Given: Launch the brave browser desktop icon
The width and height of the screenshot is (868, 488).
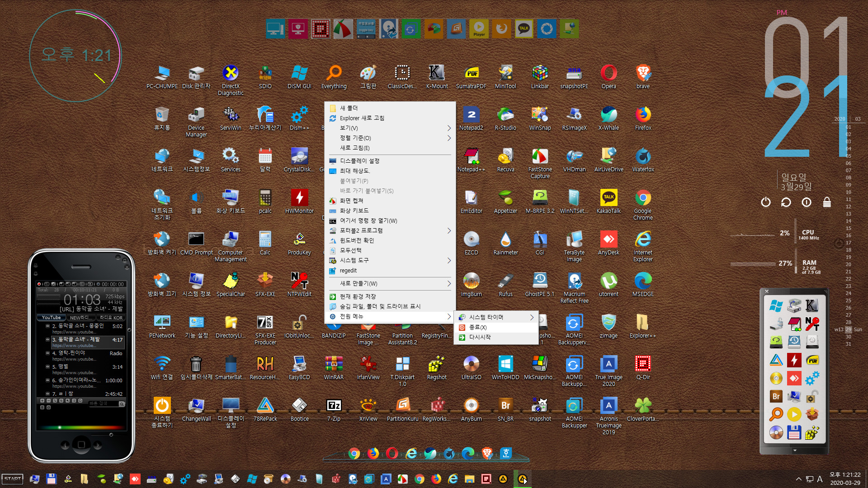Looking at the screenshot, I should point(643,77).
